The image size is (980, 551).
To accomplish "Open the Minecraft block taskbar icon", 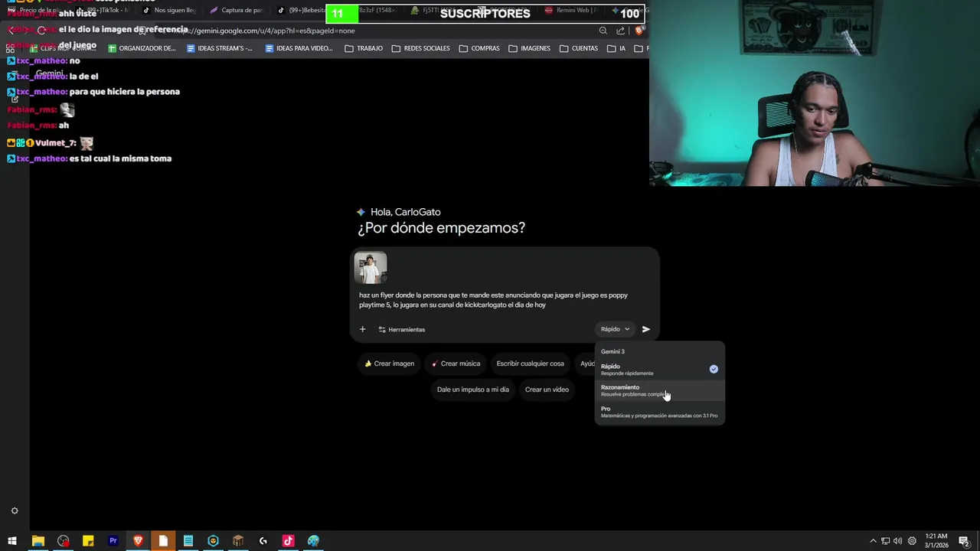I will coord(238,541).
